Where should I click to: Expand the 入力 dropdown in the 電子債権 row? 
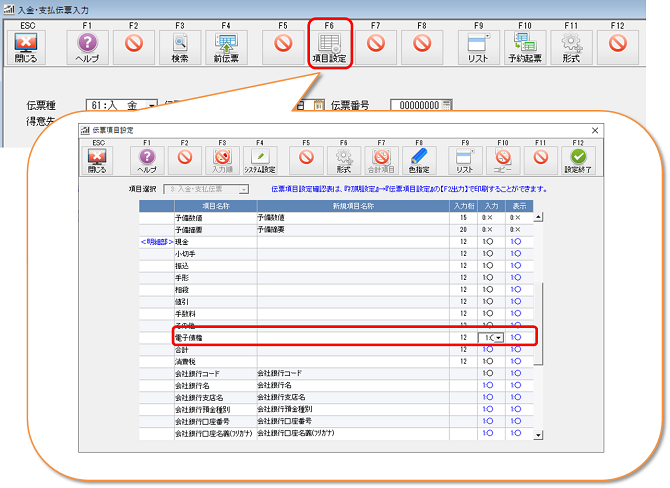[x=497, y=338]
